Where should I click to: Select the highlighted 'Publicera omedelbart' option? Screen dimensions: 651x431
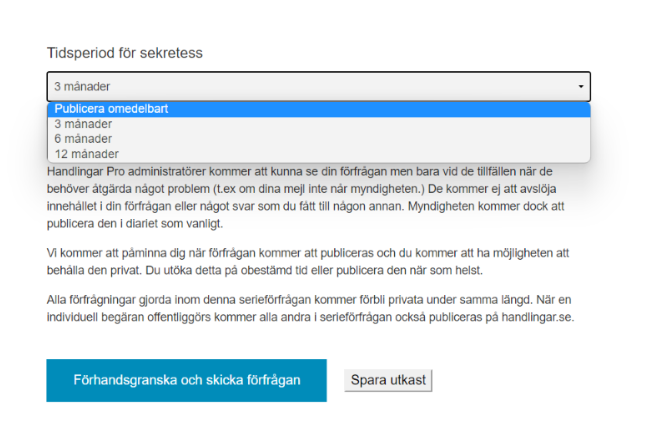pyautogui.click(x=111, y=109)
